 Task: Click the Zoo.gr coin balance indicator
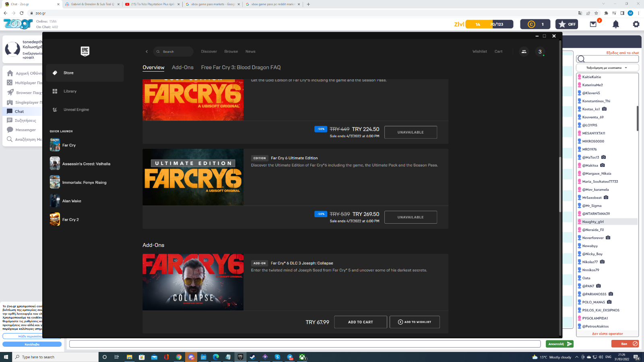pyautogui.click(x=535, y=24)
